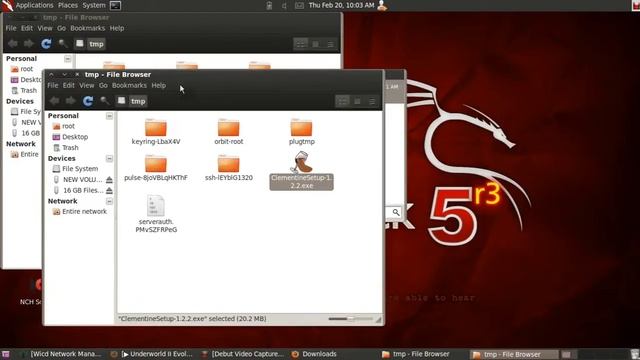Collapse the Personal section in front sidebar

click(x=109, y=116)
